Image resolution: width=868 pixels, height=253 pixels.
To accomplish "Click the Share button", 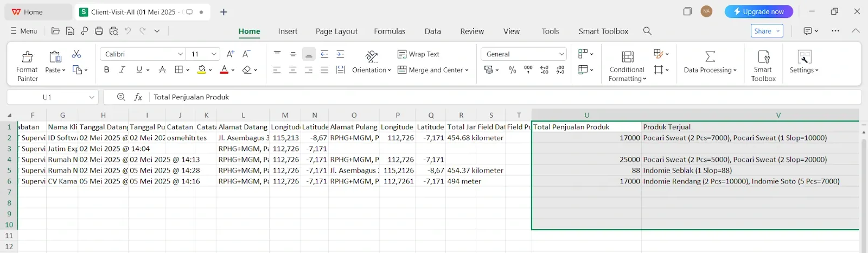I will point(767,31).
